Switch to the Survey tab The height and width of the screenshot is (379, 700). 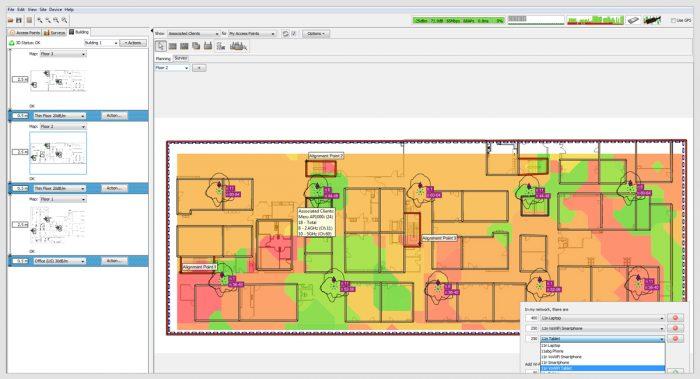(181, 58)
